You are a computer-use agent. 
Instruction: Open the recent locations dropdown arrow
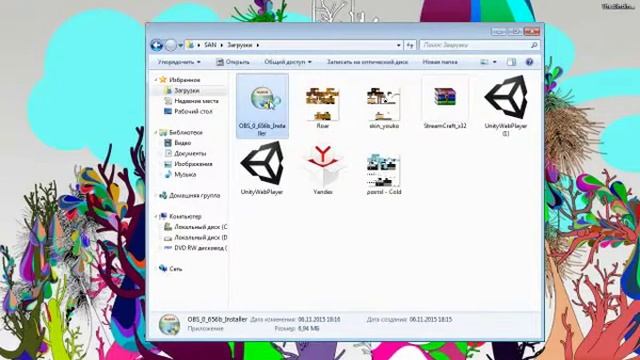point(180,45)
